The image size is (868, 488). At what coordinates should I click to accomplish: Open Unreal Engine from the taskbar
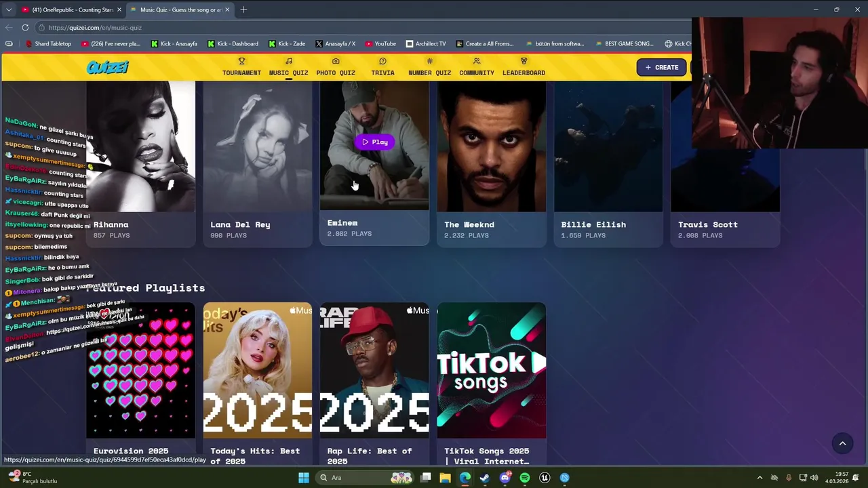[545, 478]
